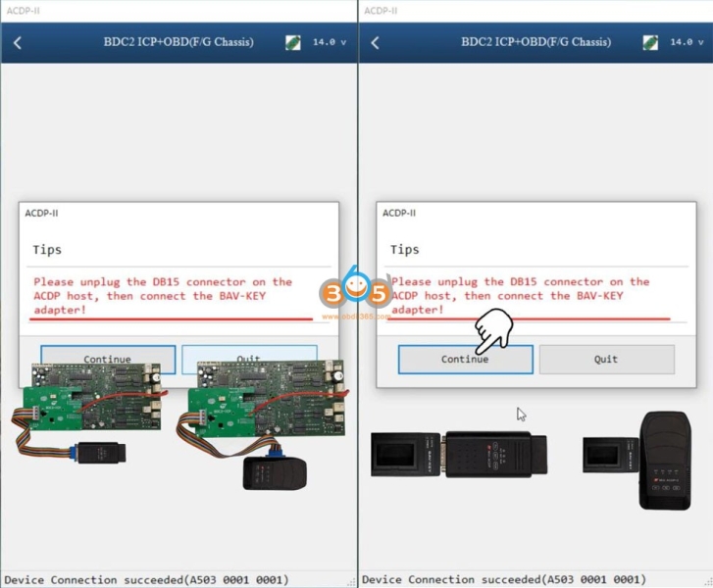
Task: Go back using right panel arrow
Action: point(375,43)
